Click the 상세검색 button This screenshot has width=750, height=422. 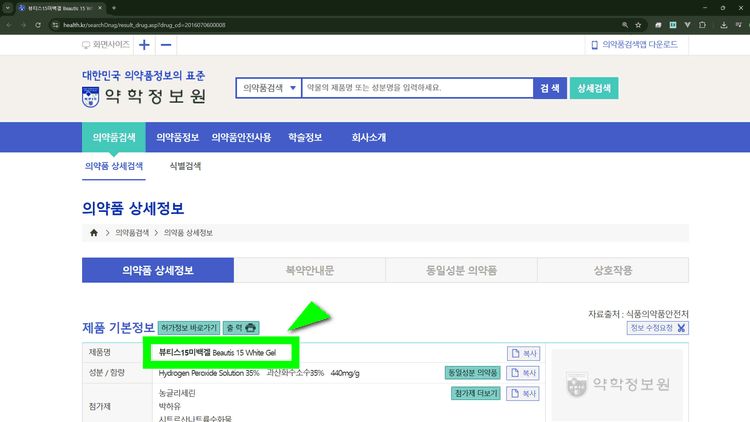click(x=594, y=88)
